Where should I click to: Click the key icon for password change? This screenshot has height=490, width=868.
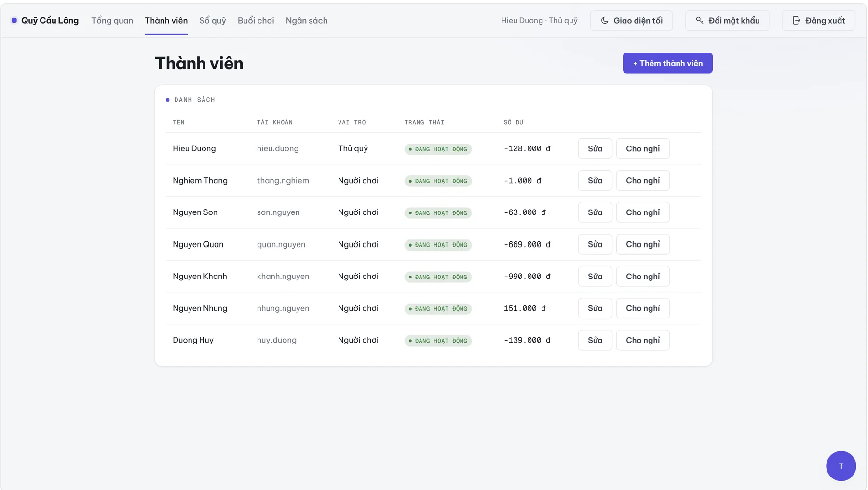(700, 20)
